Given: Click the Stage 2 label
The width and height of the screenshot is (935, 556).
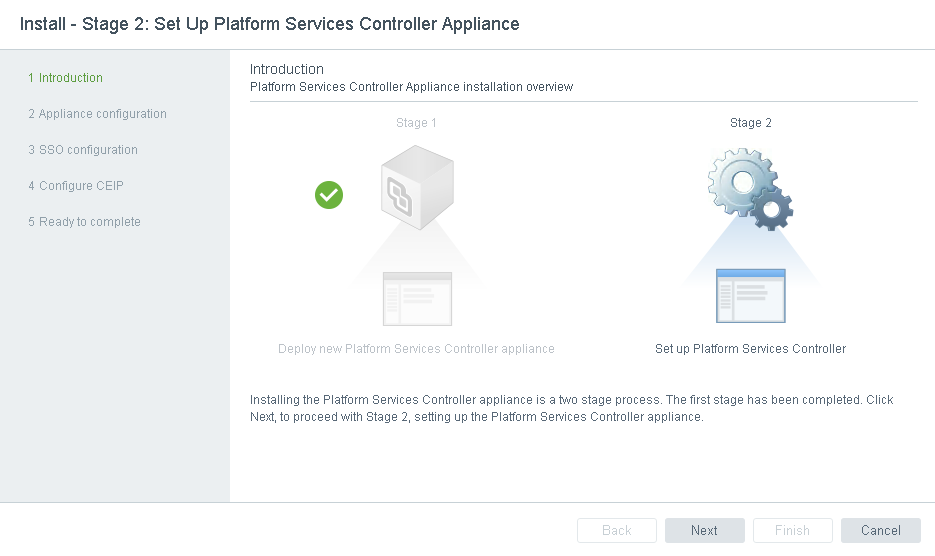Looking at the screenshot, I should pyautogui.click(x=750, y=123).
